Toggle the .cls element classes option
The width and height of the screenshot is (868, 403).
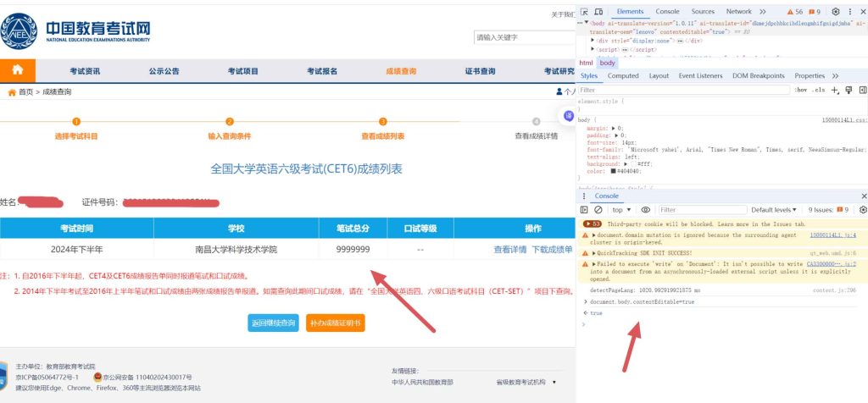[818, 90]
